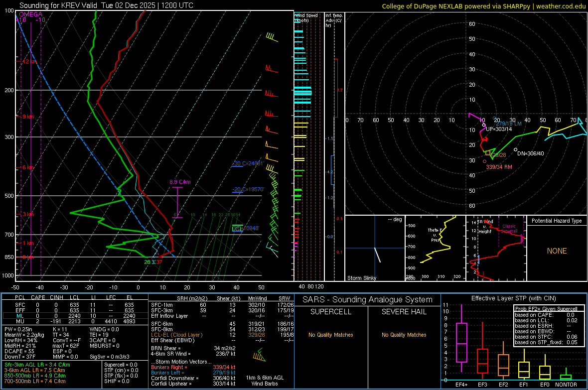Click the 'Sounding for KREV Valid' title text

(x=58, y=5)
